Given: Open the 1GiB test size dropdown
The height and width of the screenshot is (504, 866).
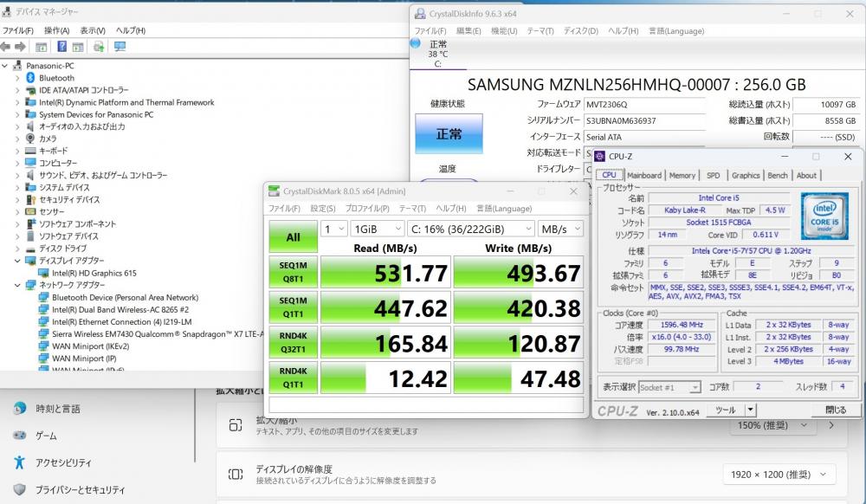Looking at the screenshot, I should click(x=378, y=229).
